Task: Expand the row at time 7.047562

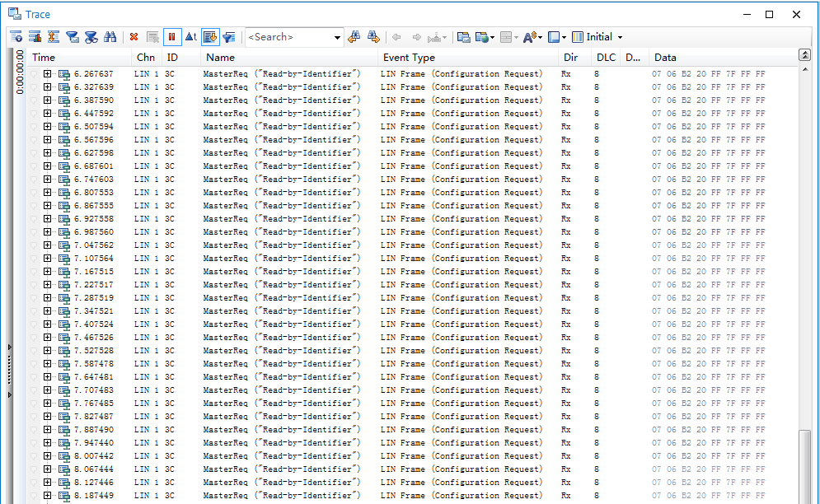Action: tap(47, 245)
